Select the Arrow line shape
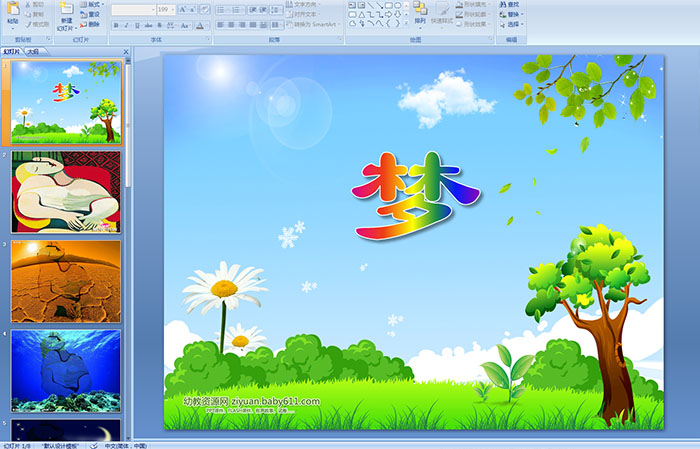 (x=379, y=5)
